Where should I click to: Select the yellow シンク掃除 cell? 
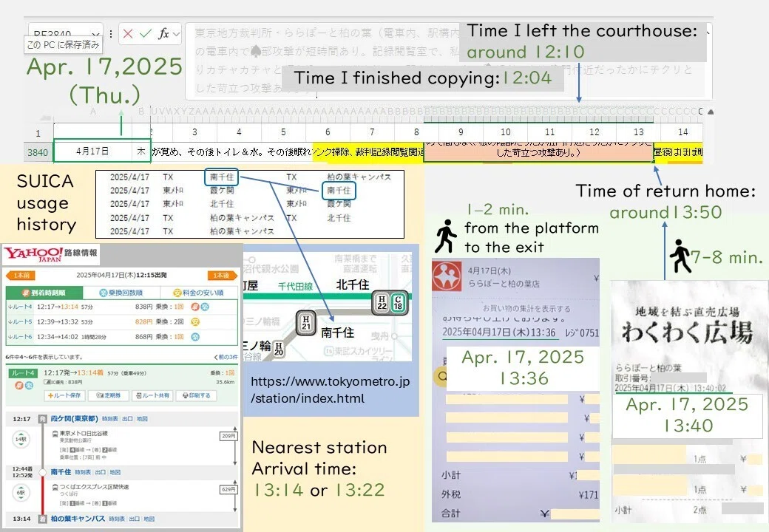tap(367, 152)
